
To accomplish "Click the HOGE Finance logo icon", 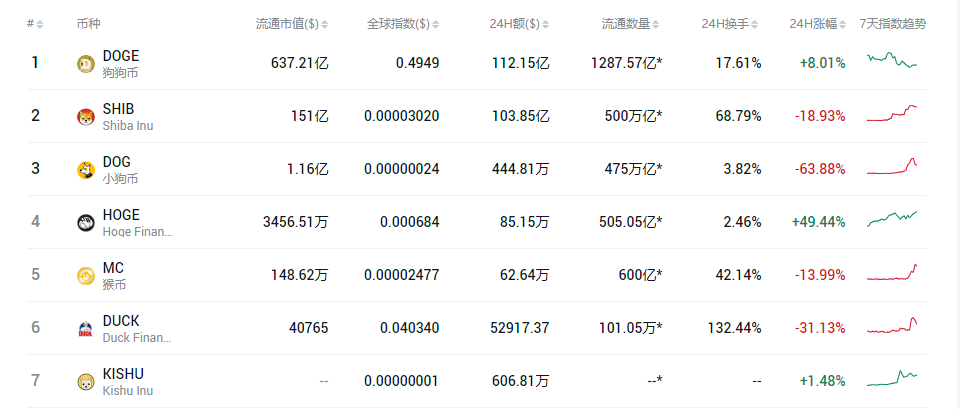I will (x=86, y=223).
